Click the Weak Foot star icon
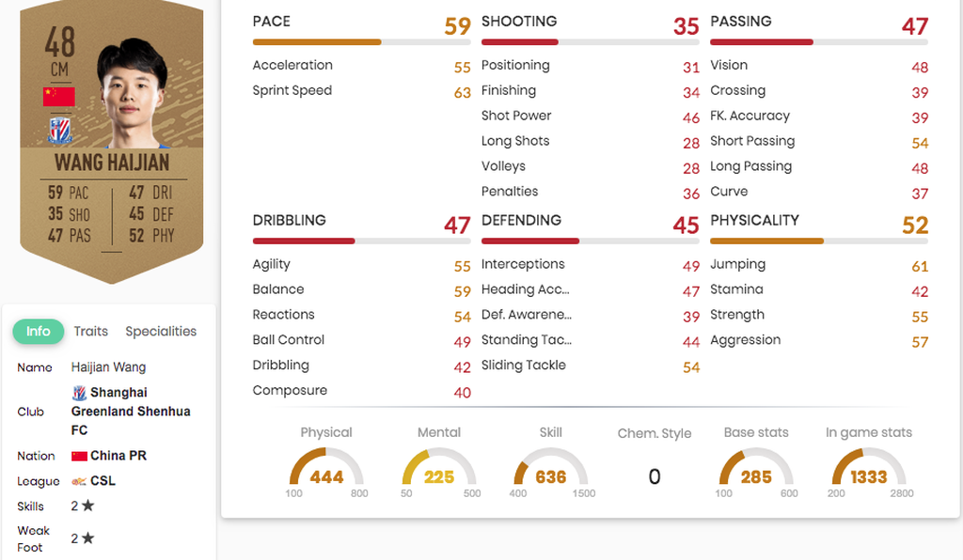 tap(88, 537)
